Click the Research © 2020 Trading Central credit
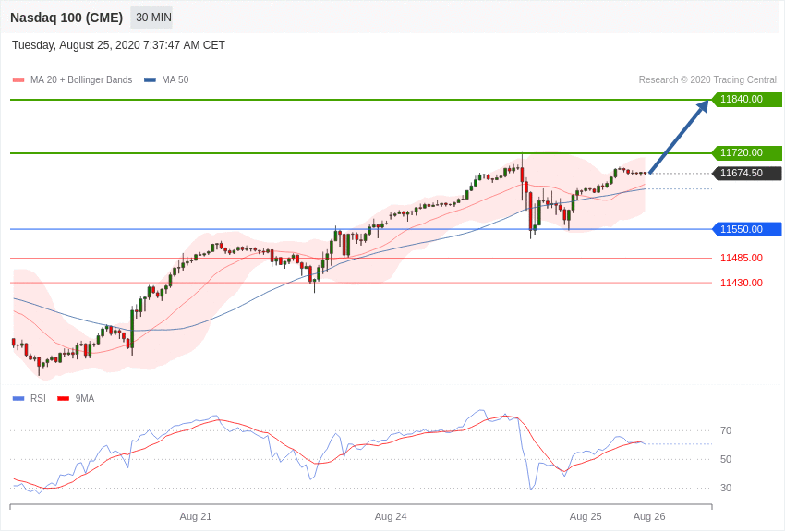This screenshot has height=532, width=785. tap(707, 80)
